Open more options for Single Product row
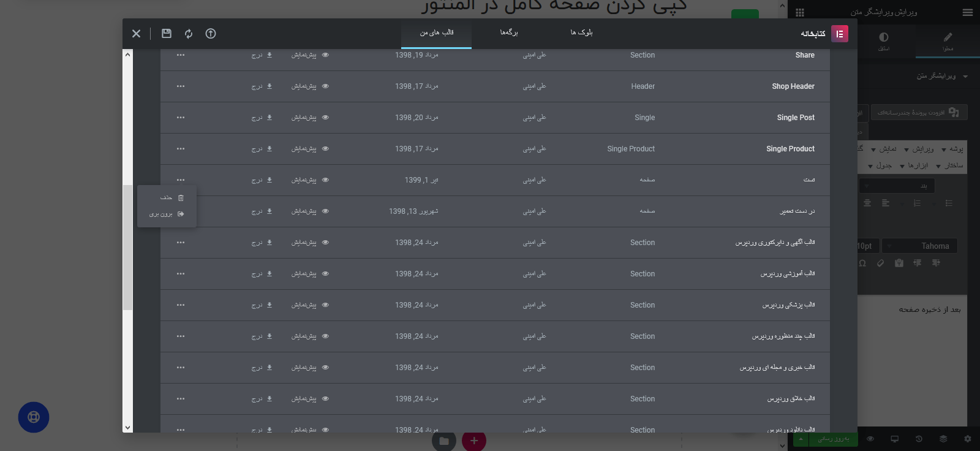Viewport: 980px width, 451px height. click(x=181, y=149)
